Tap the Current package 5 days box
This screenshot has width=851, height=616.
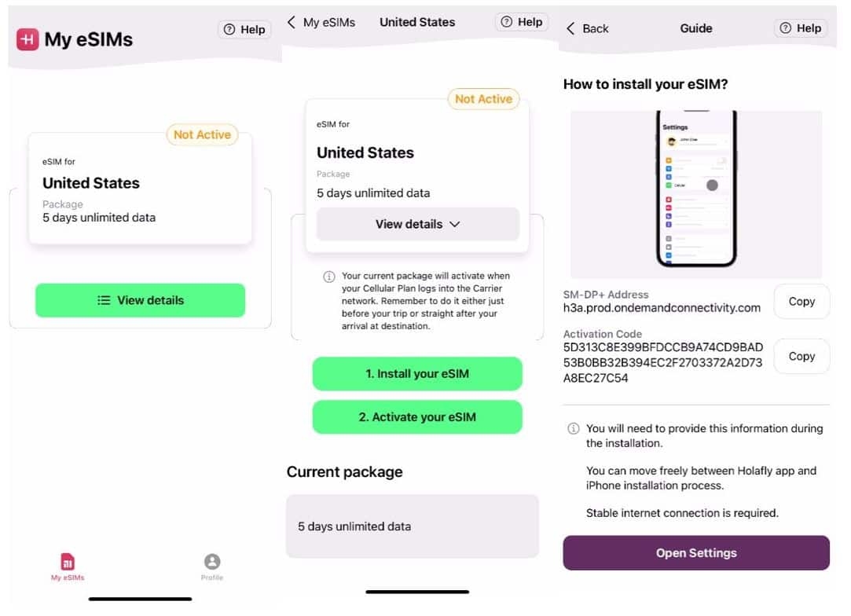click(412, 526)
